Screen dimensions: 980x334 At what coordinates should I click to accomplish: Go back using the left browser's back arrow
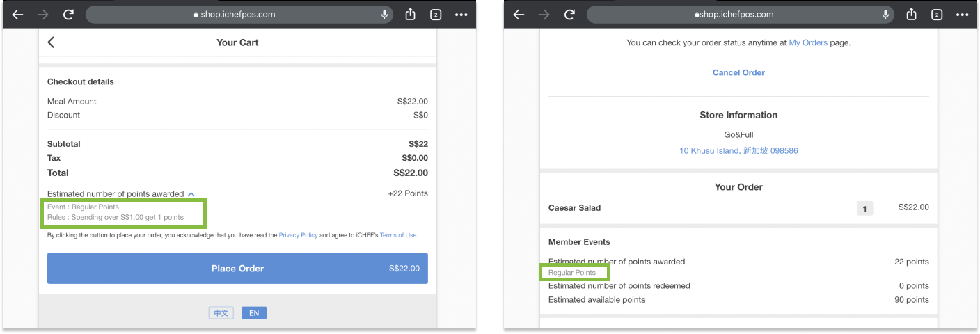[x=18, y=15]
